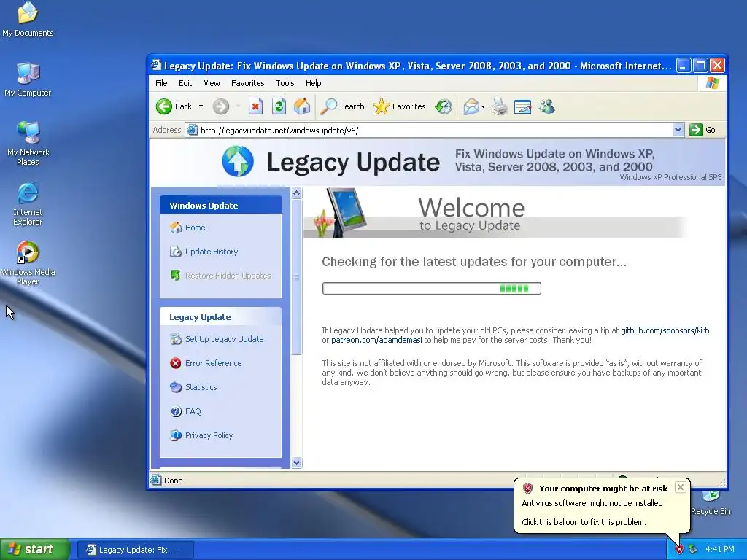Refresh the page using the toolbar Refresh icon

[x=279, y=106]
